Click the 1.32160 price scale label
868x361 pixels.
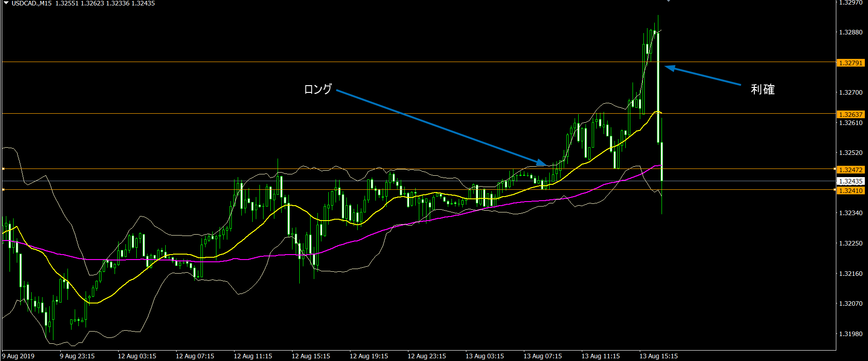[x=851, y=274]
